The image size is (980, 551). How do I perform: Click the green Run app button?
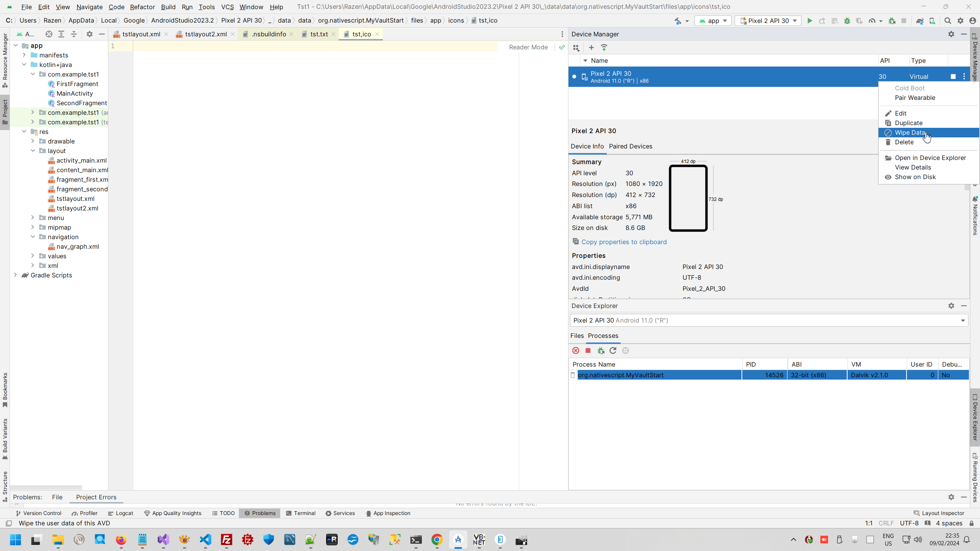[x=809, y=21]
